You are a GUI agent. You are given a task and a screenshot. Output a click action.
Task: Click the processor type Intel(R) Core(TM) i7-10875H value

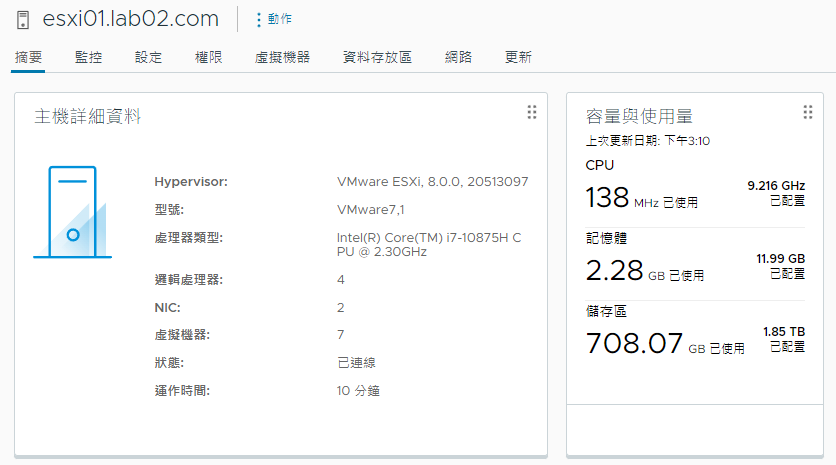coord(429,244)
